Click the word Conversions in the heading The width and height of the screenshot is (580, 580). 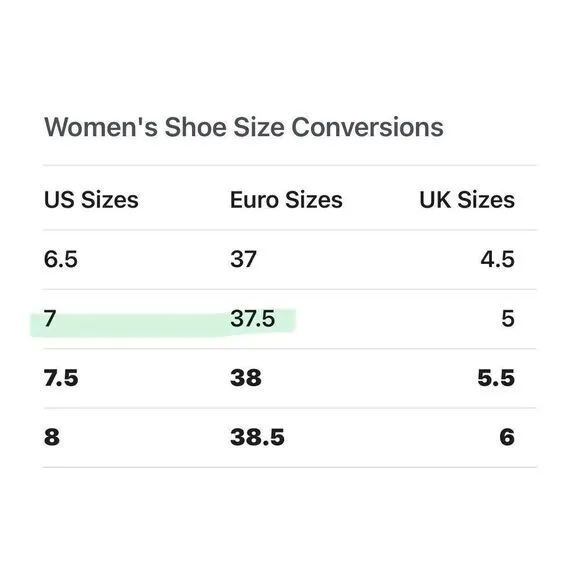point(367,127)
